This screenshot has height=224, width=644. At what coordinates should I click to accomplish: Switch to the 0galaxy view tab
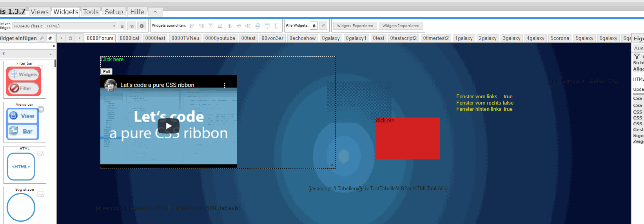click(x=331, y=38)
